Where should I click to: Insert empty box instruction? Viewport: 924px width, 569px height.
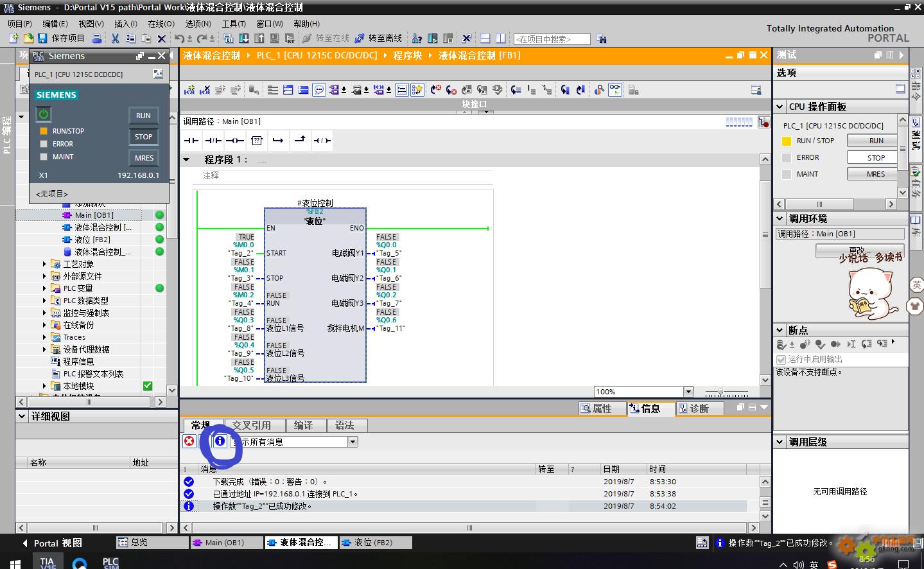coord(257,140)
